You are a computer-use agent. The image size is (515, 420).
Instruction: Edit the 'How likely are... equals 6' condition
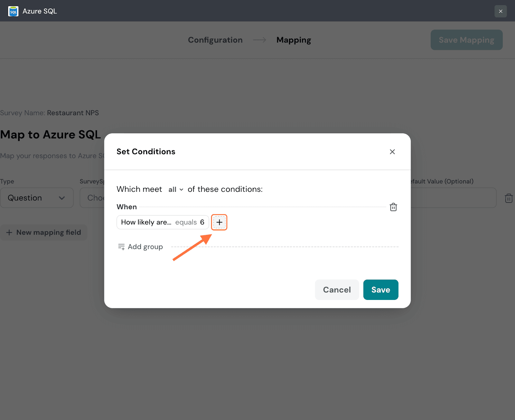163,222
